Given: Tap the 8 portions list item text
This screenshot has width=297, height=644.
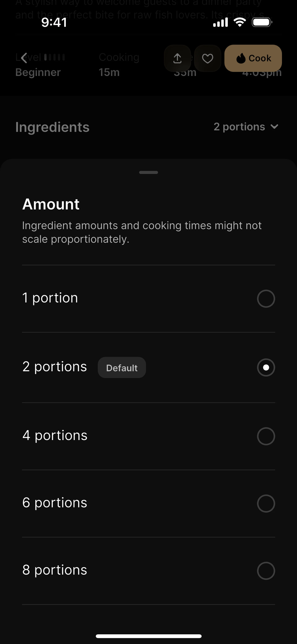Looking at the screenshot, I should pyautogui.click(x=55, y=570).
